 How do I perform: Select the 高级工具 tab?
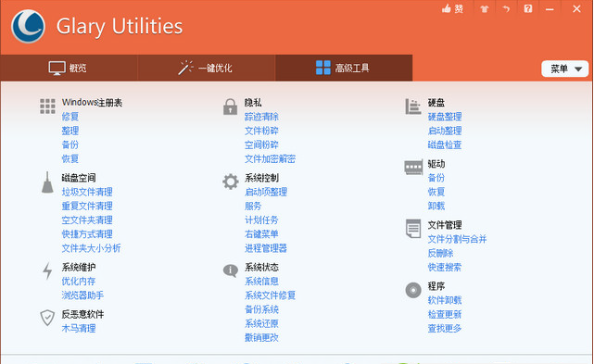click(x=344, y=68)
